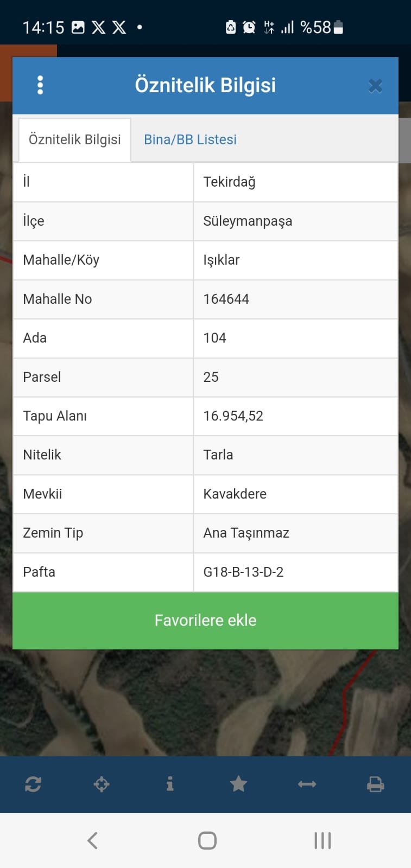This screenshot has width=411, height=868.
Task: Tap the refresh icon in bottom toolbar
Action: click(x=33, y=784)
